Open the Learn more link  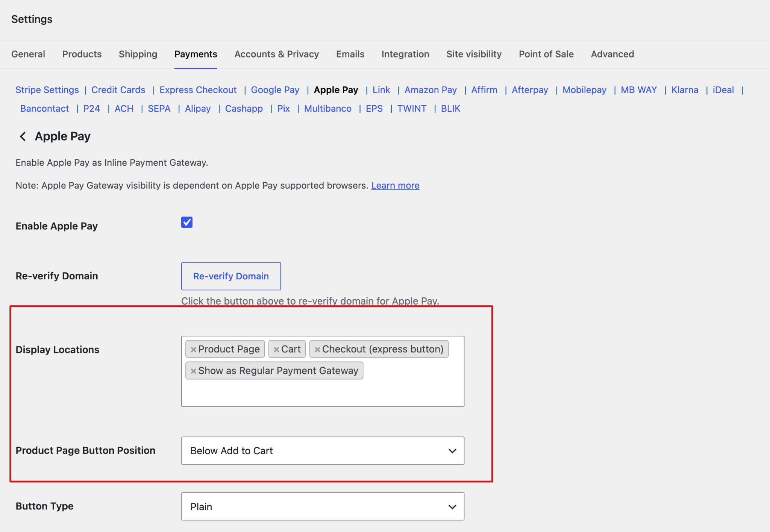395,185
